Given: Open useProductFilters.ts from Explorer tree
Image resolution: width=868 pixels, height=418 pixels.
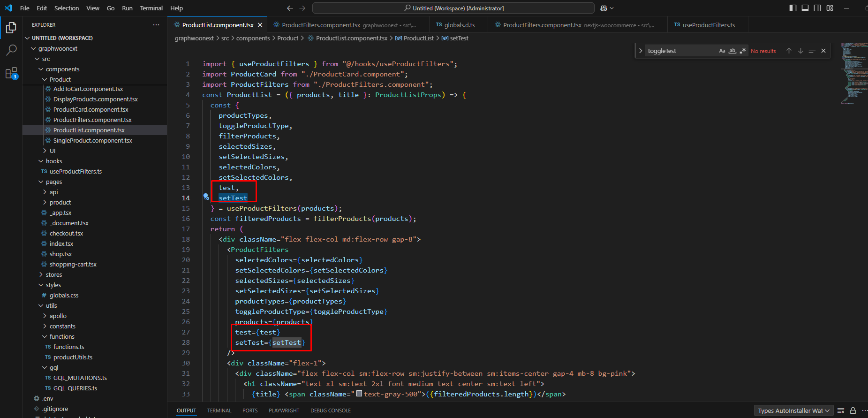Looking at the screenshot, I should (75, 171).
